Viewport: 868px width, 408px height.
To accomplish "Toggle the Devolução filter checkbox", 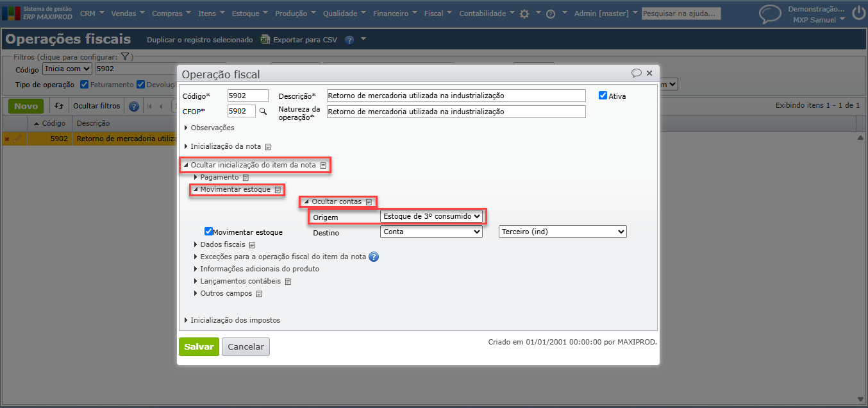I will click(141, 85).
